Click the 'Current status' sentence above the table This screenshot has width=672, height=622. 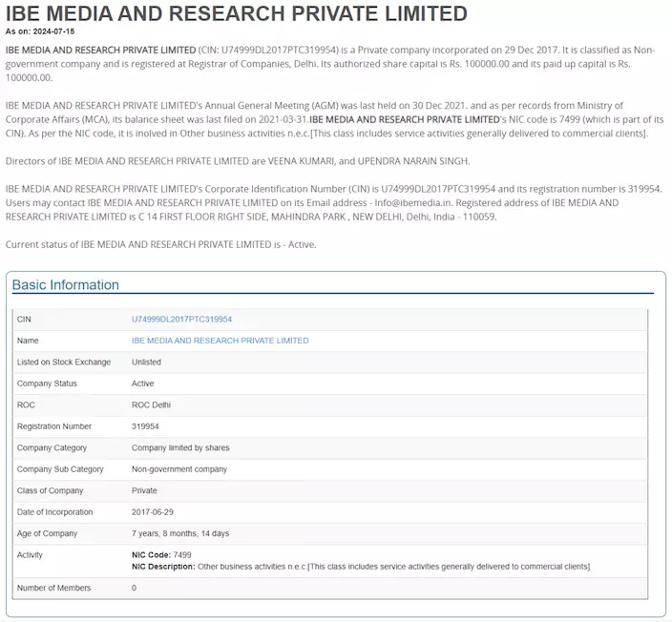(160, 245)
